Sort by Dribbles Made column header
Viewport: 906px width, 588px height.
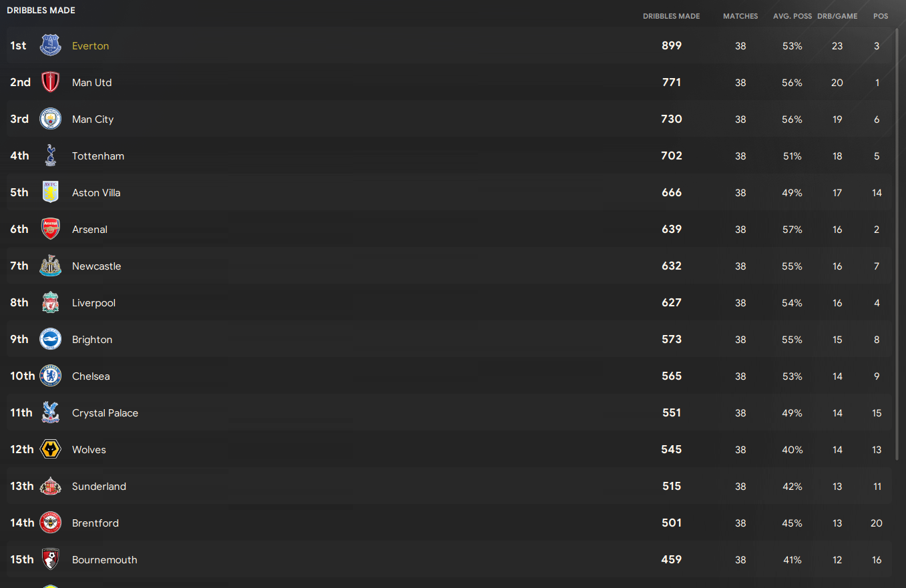671,16
